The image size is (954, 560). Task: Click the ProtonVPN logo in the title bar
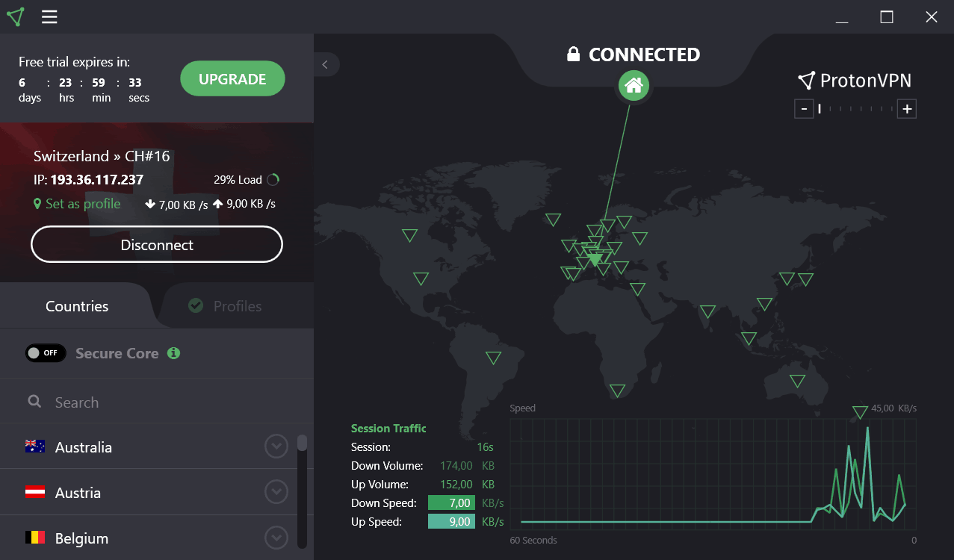[x=16, y=16]
